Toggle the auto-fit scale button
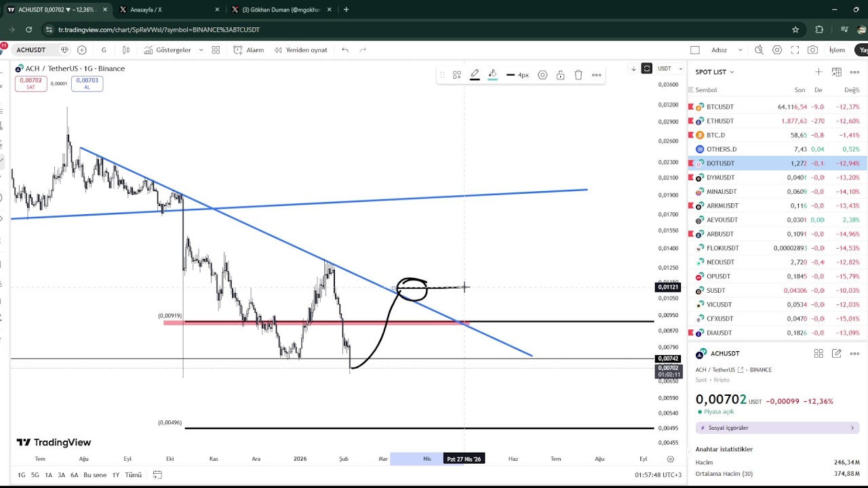Screen dimensions: 868x488 pyautogui.click(x=647, y=68)
